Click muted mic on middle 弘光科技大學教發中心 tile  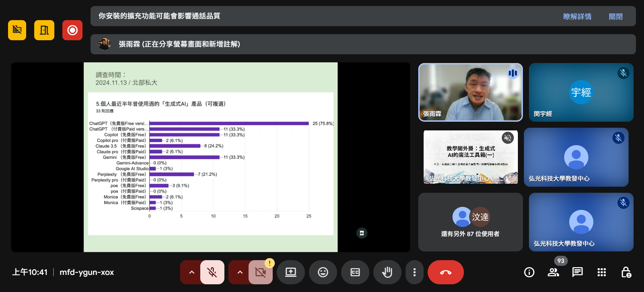[618, 138]
